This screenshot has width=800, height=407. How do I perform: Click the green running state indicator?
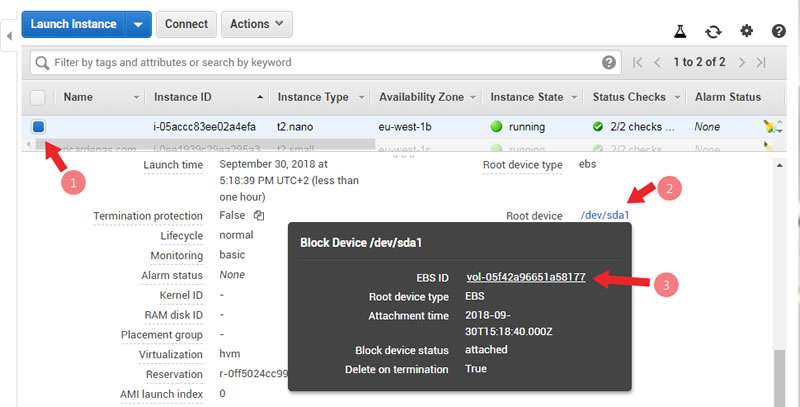(496, 126)
